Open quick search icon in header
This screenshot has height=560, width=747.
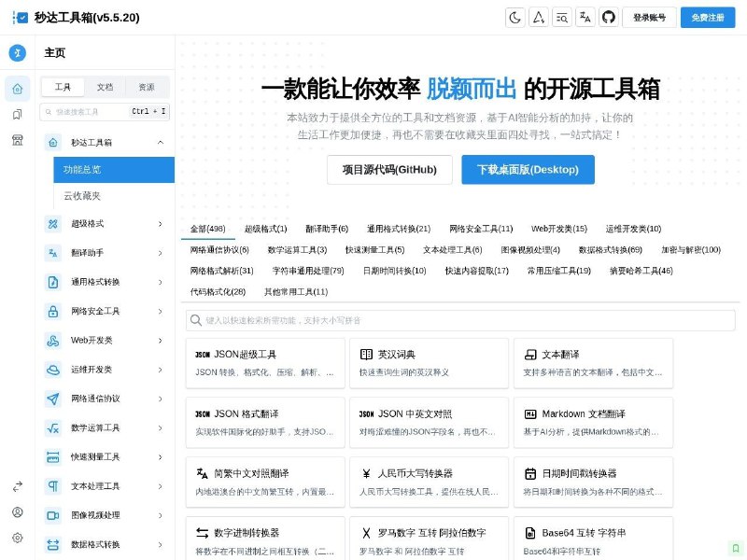tap(562, 18)
